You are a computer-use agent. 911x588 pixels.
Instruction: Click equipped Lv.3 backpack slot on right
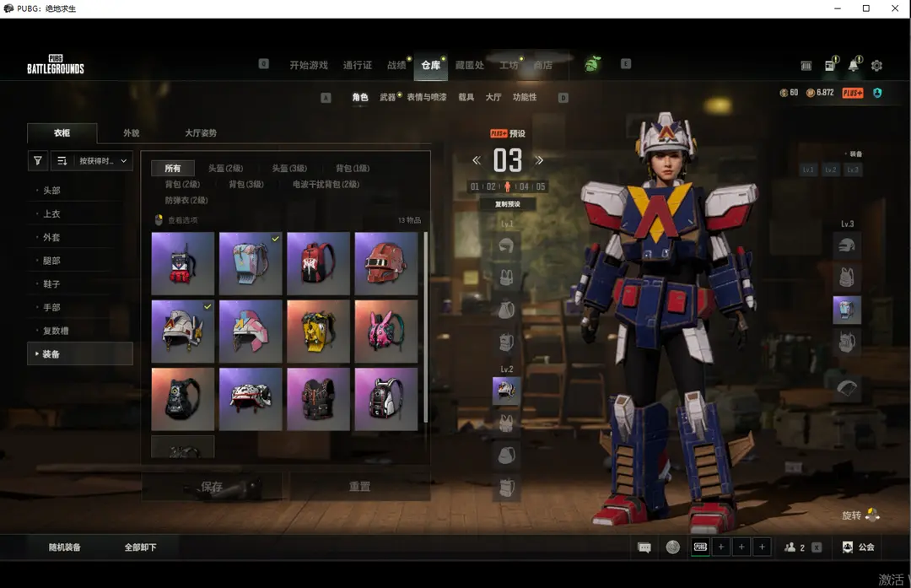(x=847, y=310)
